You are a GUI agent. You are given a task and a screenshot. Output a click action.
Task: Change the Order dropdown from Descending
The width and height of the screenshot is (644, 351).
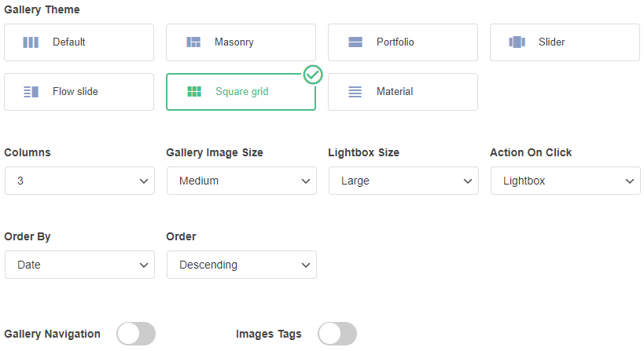[241, 265]
